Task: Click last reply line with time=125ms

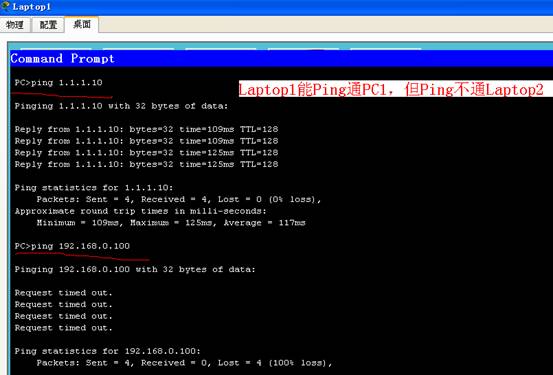Action: pos(146,164)
